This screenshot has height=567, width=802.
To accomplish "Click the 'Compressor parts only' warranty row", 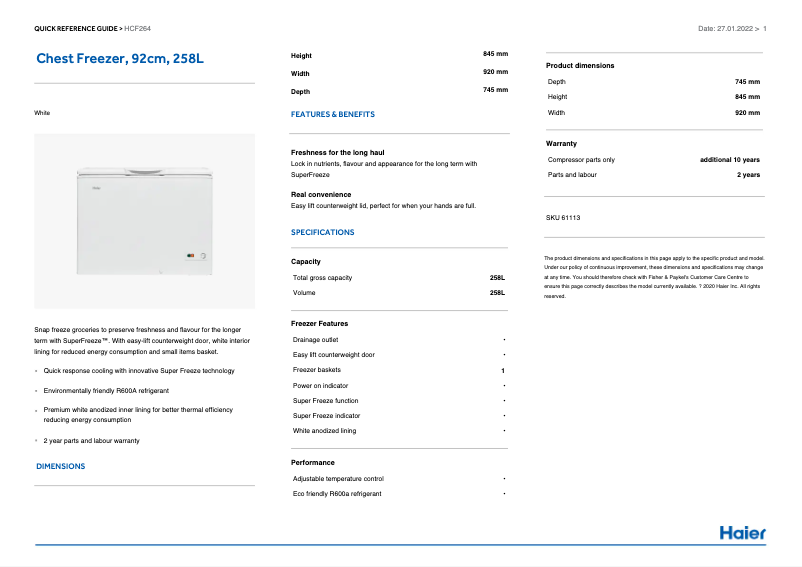I will pyautogui.click(x=581, y=160).
